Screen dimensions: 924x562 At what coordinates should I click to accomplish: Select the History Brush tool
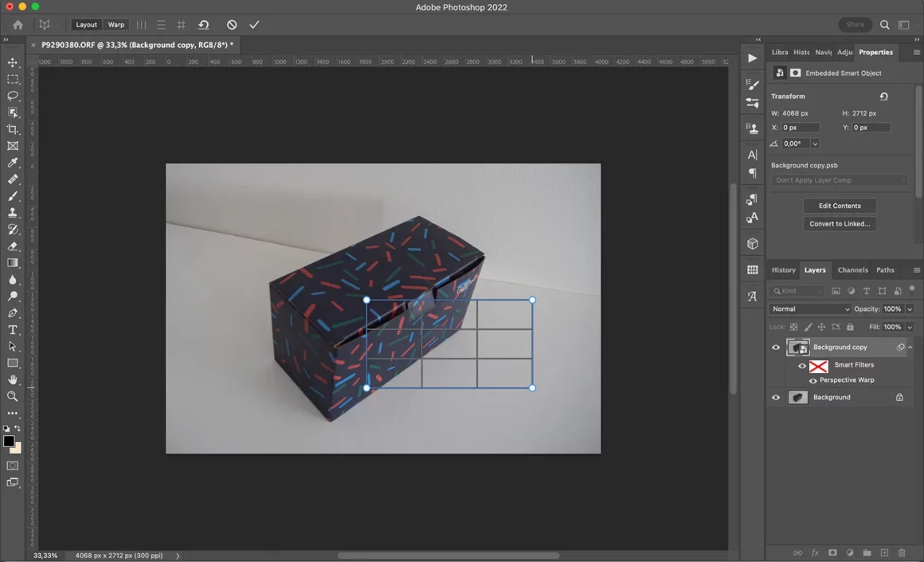pyautogui.click(x=13, y=230)
